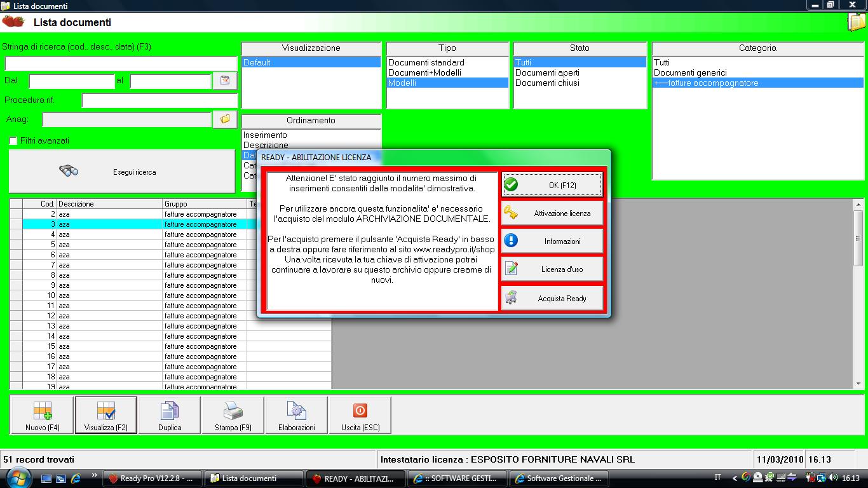Switch to Lista documenti taskbar item
868x488 pixels.
[255, 478]
